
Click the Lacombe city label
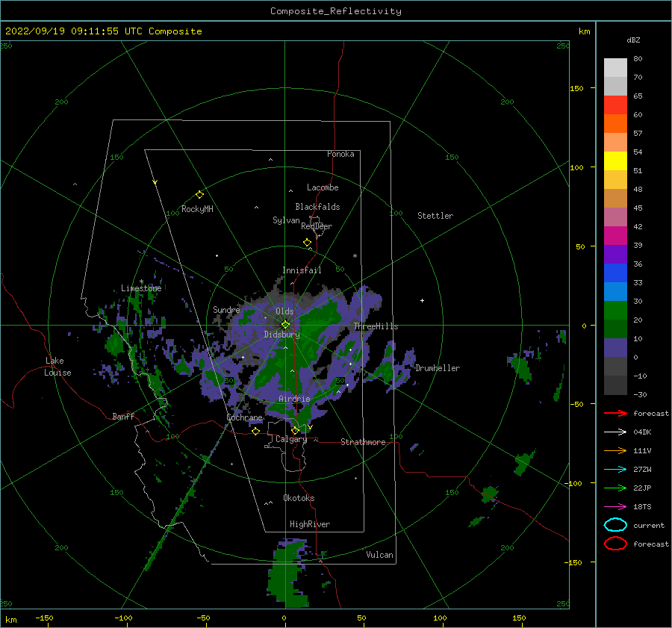coord(323,187)
